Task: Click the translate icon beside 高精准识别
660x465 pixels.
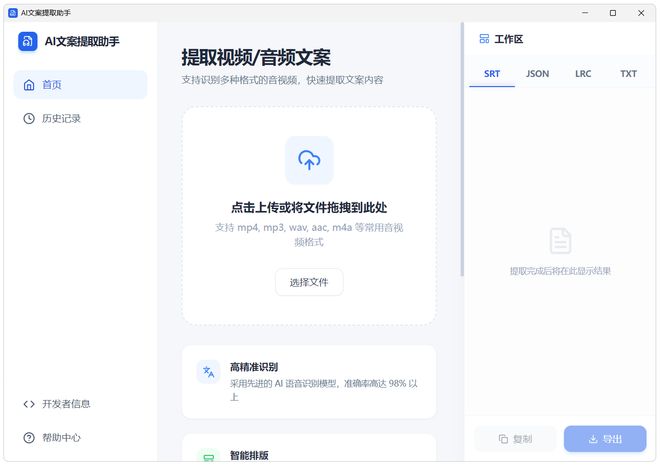Action: pos(208,372)
